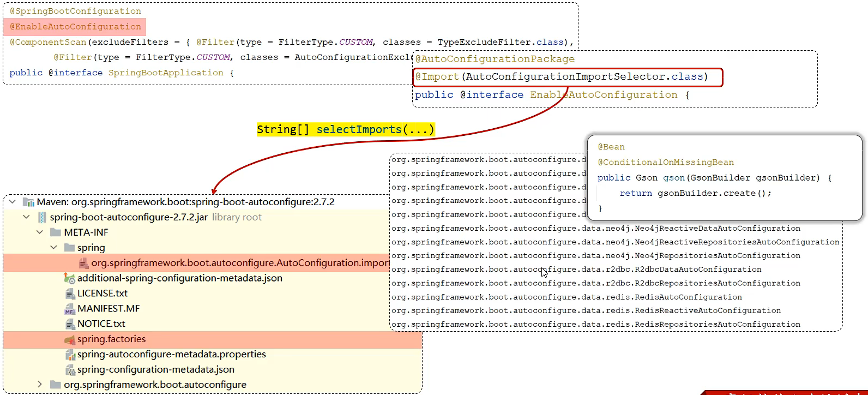868x395 pixels.
Task: Click SpringBootApplication interface name
Action: click(x=166, y=73)
